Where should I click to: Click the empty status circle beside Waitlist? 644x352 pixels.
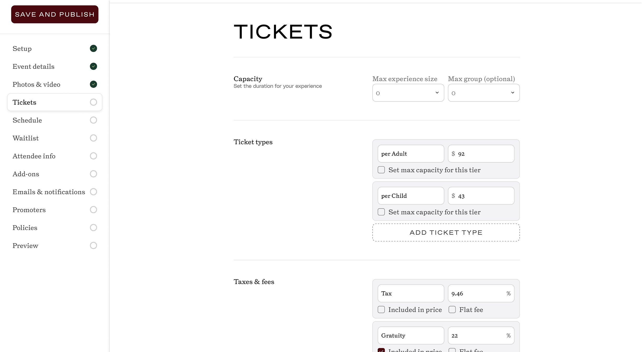point(93,138)
